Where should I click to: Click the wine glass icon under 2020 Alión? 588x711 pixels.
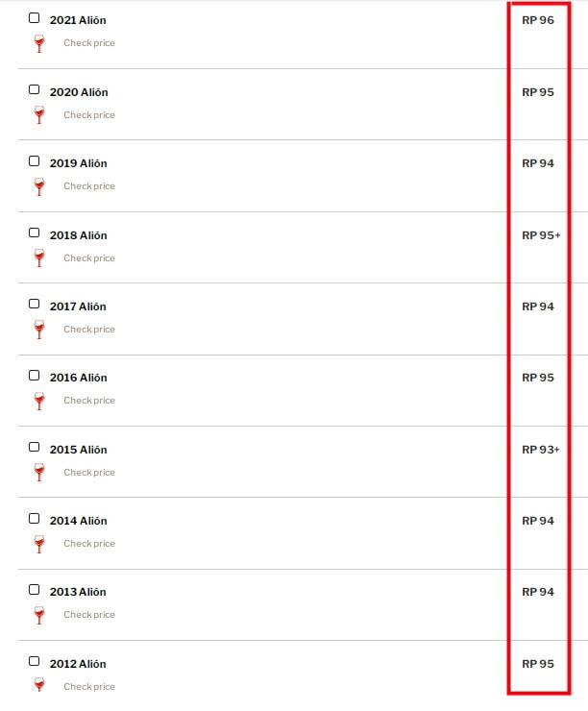point(38,115)
